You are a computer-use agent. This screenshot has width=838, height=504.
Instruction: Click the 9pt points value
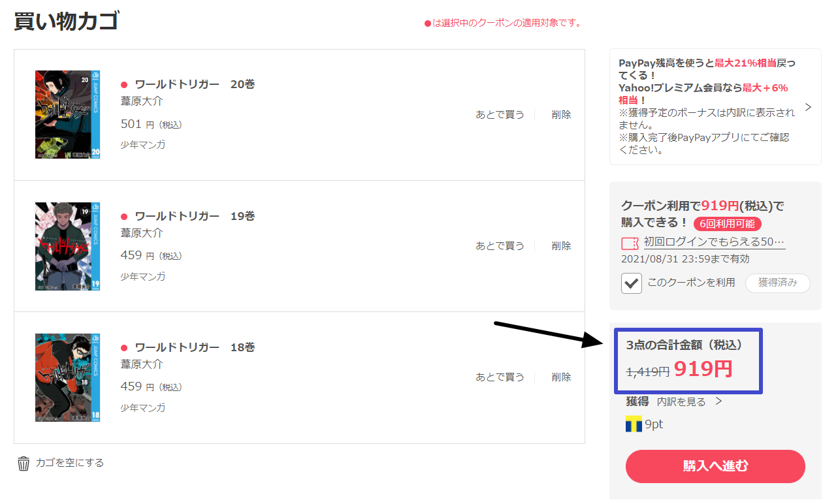click(654, 424)
